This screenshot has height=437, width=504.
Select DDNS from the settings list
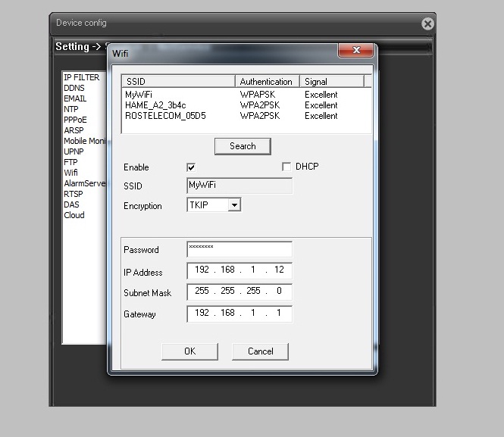(x=74, y=88)
